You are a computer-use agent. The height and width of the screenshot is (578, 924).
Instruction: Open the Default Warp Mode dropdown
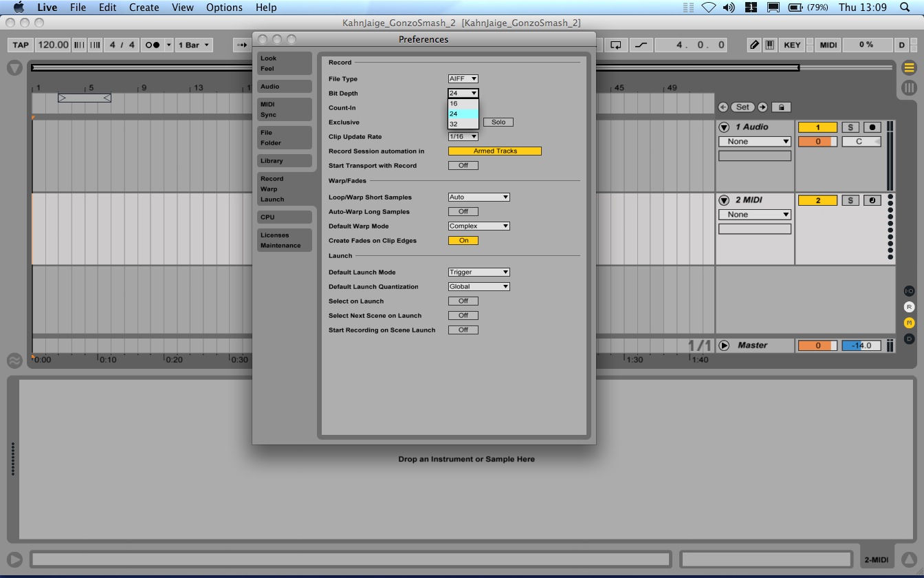pos(478,226)
